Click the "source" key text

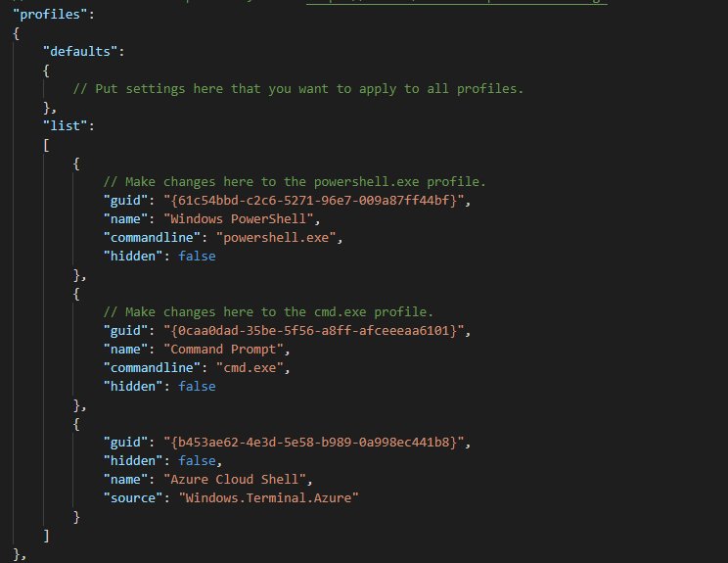[x=135, y=497]
